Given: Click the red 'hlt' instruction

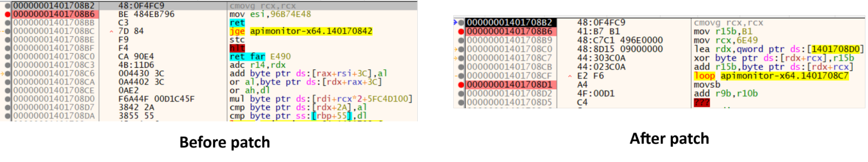Looking at the screenshot, I should point(237,48).
